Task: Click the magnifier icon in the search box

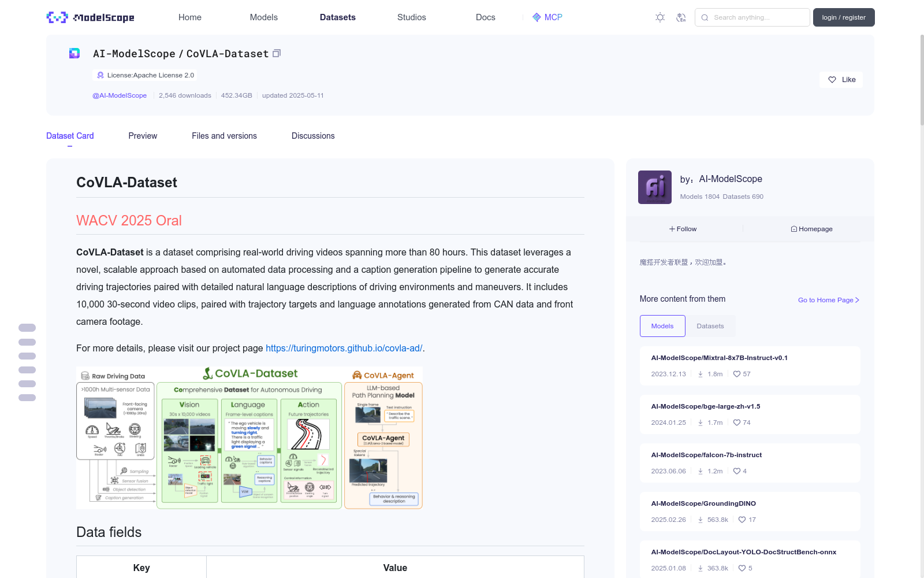Action: (x=705, y=17)
